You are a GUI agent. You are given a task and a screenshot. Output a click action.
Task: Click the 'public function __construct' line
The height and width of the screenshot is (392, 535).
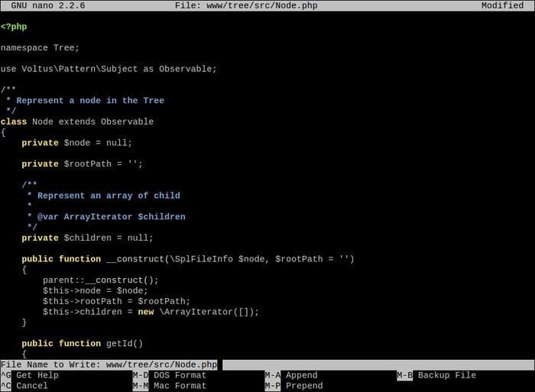(188, 259)
